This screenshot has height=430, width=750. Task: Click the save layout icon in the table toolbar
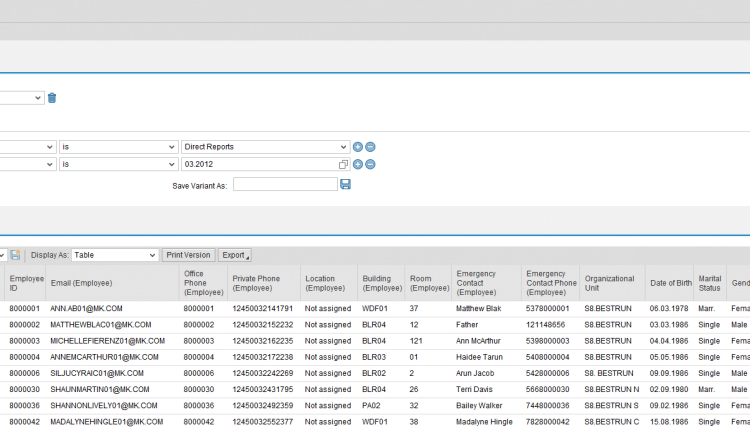[x=15, y=255]
